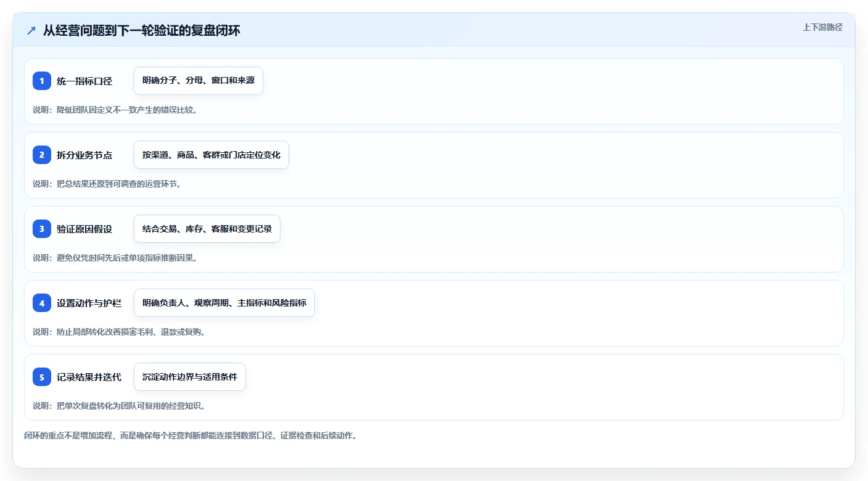The image size is (868, 481).
Task: Click the step title 拆分业务节点
Action: pyautogui.click(x=84, y=155)
